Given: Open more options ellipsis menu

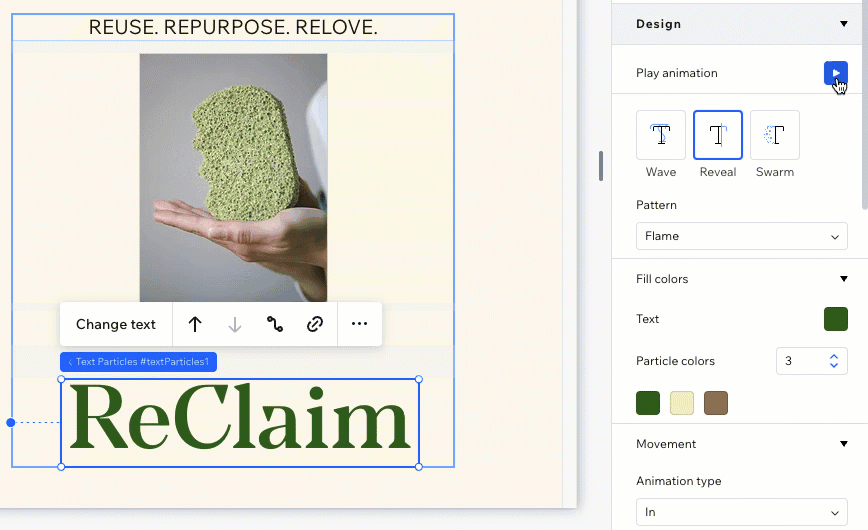Looking at the screenshot, I should point(359,324).
